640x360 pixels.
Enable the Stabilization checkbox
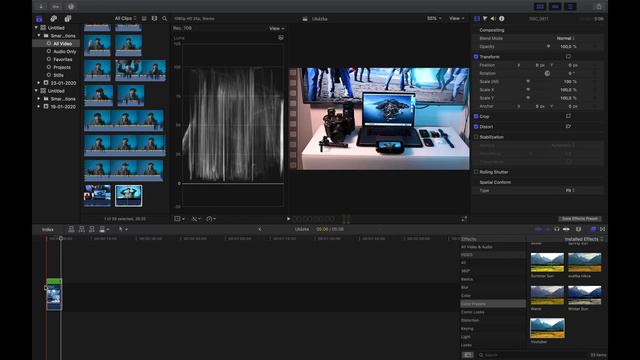pos(476,137)
